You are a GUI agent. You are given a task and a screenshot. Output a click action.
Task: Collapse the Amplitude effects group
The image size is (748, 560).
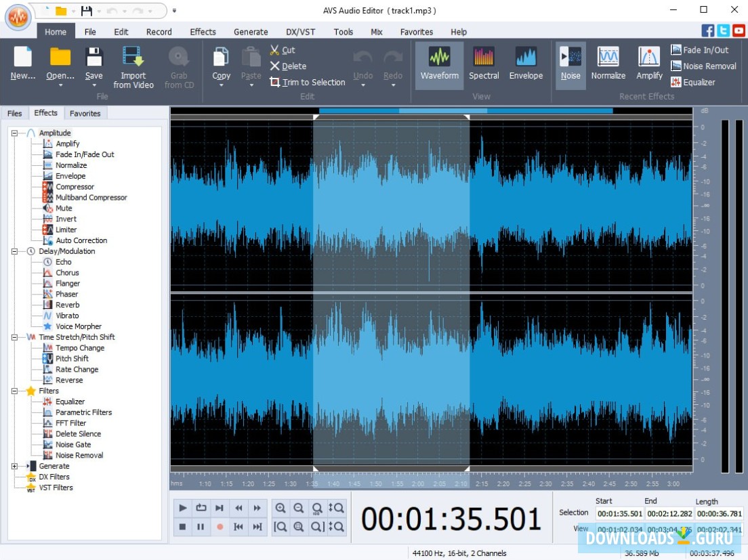(x=15, y=133)
